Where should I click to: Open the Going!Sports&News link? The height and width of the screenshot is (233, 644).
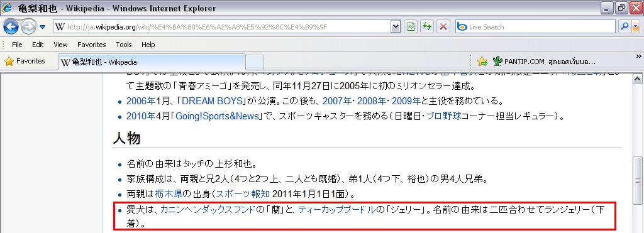tap(217, 117)
